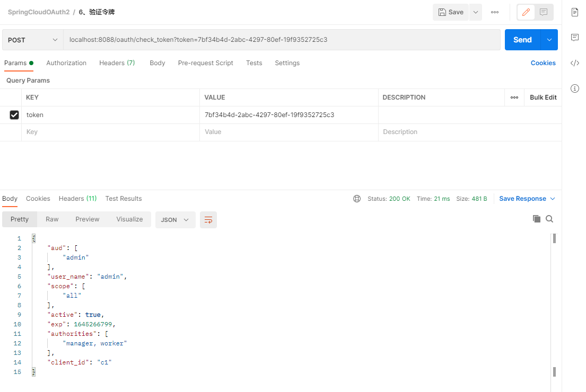Click the "client_id" line in response

[79, 362]
